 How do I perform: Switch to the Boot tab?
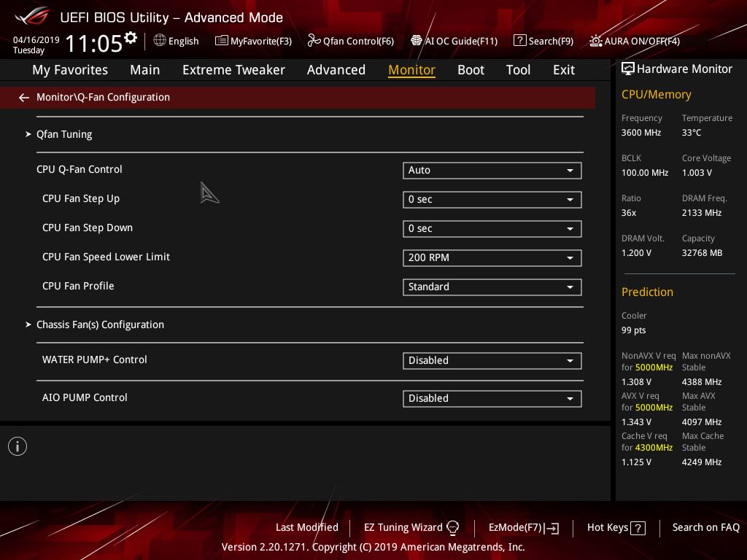coord(471,70)
